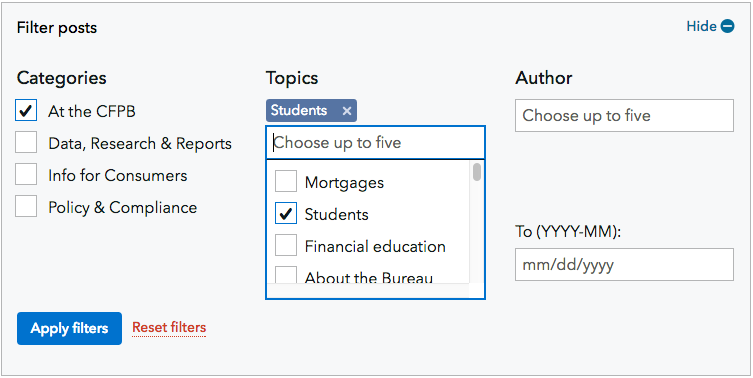
Task: Check the Data, Research & Reports box
Action: click(26, 143)
